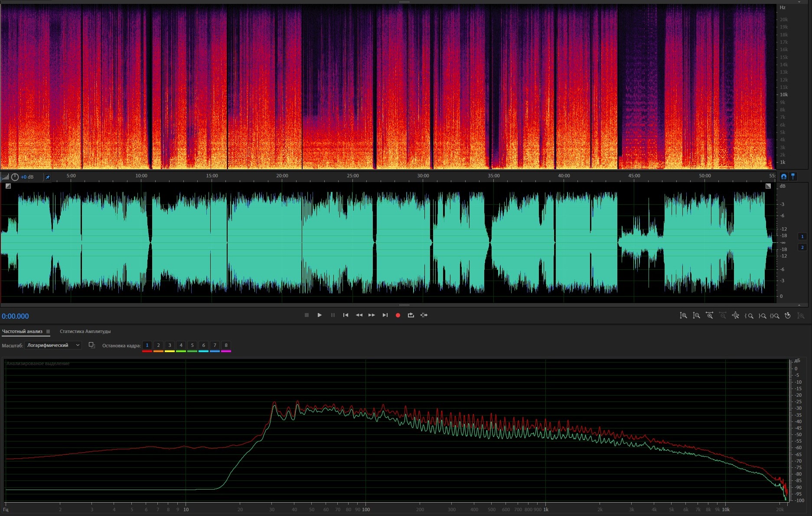Click zoom in time icon
Image resolution: width=812 pixels, height=516 pixels.
[x=709, y=316]
